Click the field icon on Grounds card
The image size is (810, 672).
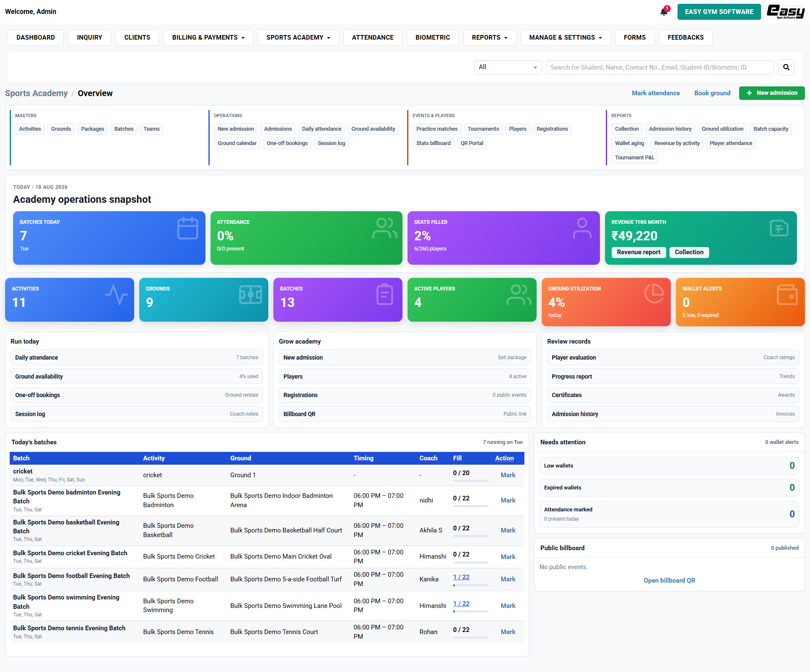coord(251,294)
